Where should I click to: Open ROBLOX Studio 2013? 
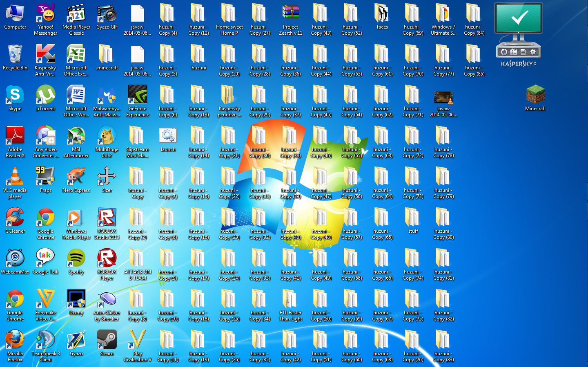pyautogui.click(x=107, y=224)
